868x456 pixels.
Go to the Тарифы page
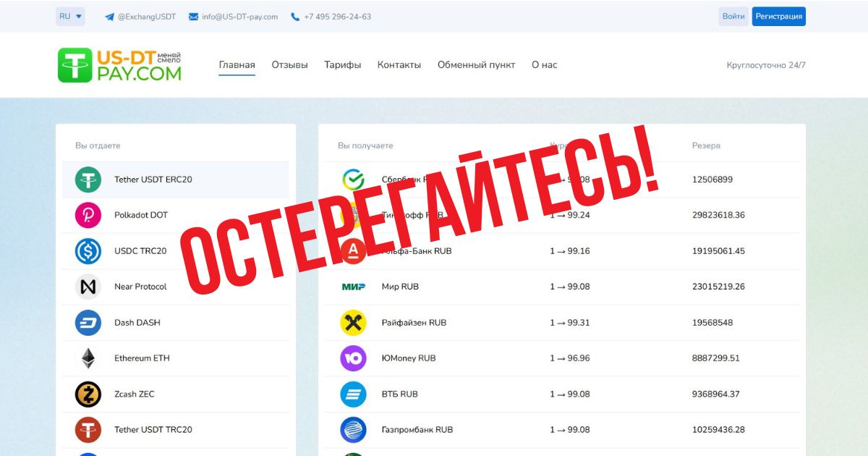click(343, 64)
